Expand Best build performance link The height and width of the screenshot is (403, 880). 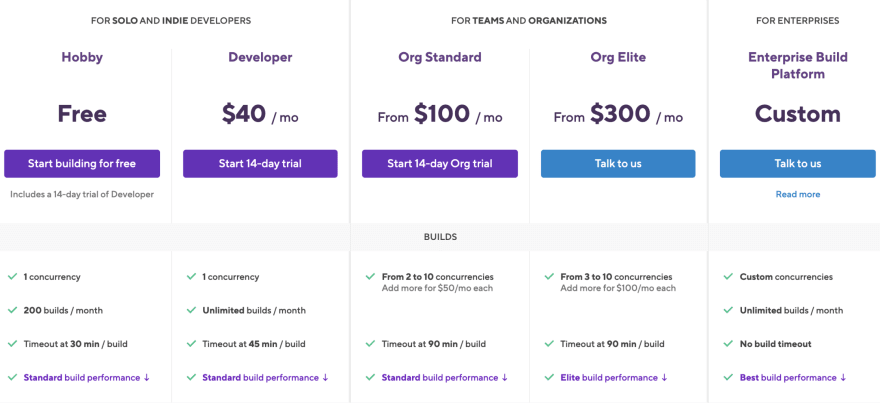[793, 378]
